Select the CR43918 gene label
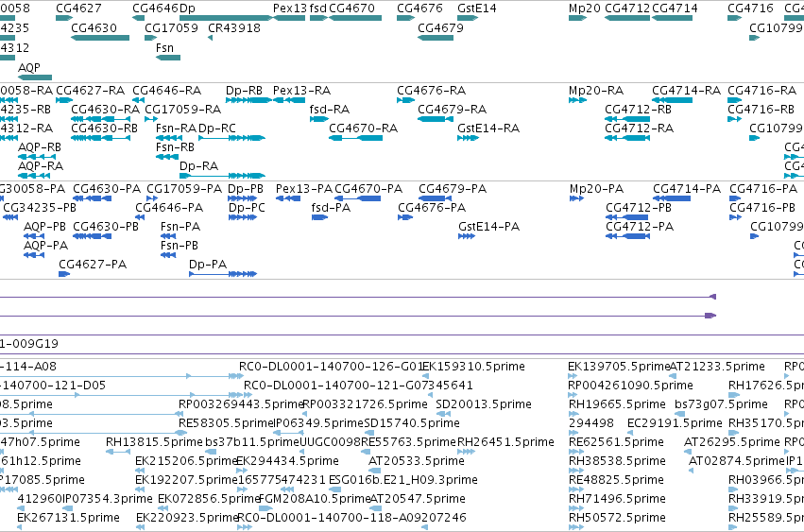 click(x=233, y=27)
